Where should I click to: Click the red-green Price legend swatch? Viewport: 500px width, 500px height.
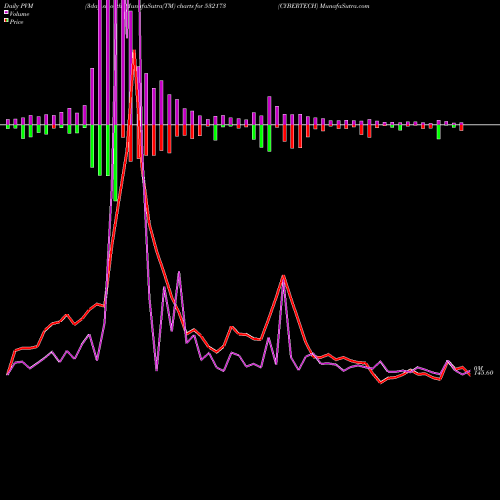tap(6, 21)
